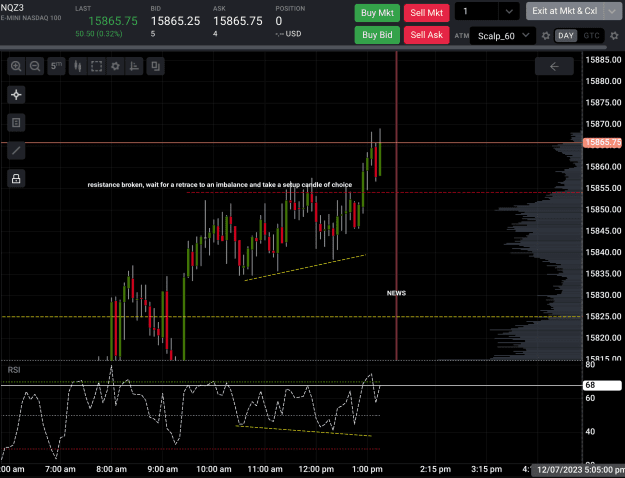Screen dimensions: 625x478
Task: Zoom in on the chart
Action: [x=16, y=66]
